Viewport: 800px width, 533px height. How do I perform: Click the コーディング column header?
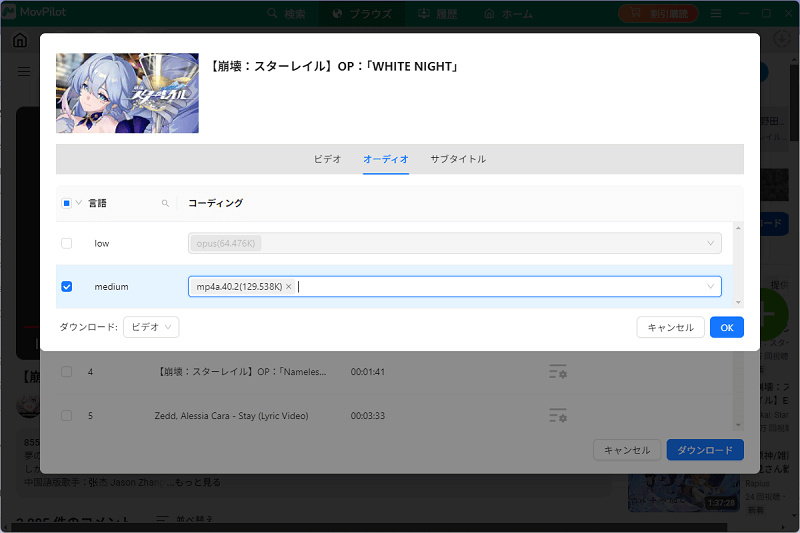pos(215,203)
